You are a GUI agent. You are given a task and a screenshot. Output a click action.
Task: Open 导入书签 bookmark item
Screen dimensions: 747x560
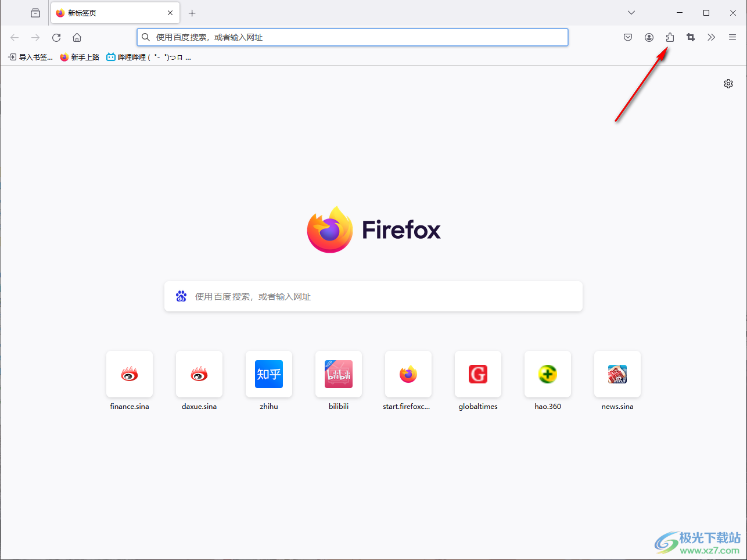coord(30,57)
